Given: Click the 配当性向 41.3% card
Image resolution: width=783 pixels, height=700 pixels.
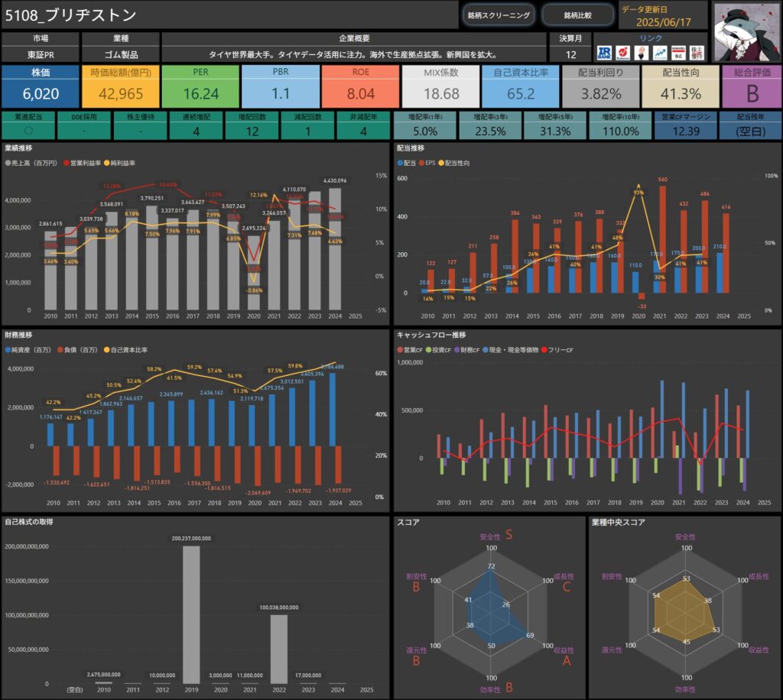Looking at the screenshot, I should coord(681,86).
